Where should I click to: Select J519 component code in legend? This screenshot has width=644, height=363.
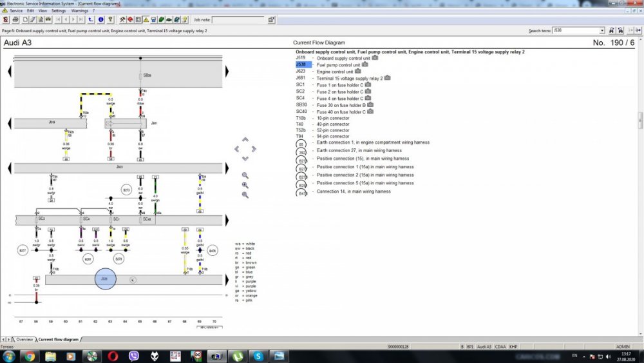coord(301,58)
